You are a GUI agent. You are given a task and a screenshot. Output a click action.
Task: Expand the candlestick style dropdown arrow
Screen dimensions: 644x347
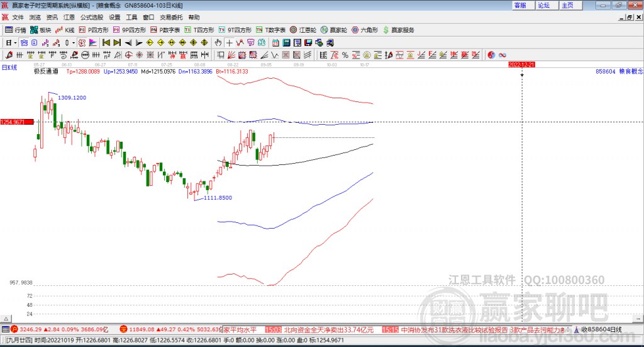pos(74,43)
